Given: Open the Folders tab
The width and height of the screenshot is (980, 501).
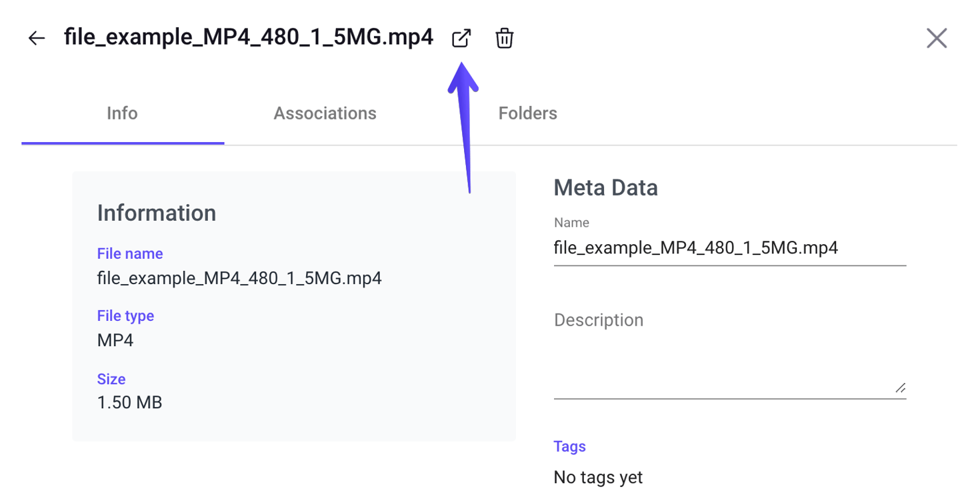Looking at the screenshot, I should (x=527, y=113).
